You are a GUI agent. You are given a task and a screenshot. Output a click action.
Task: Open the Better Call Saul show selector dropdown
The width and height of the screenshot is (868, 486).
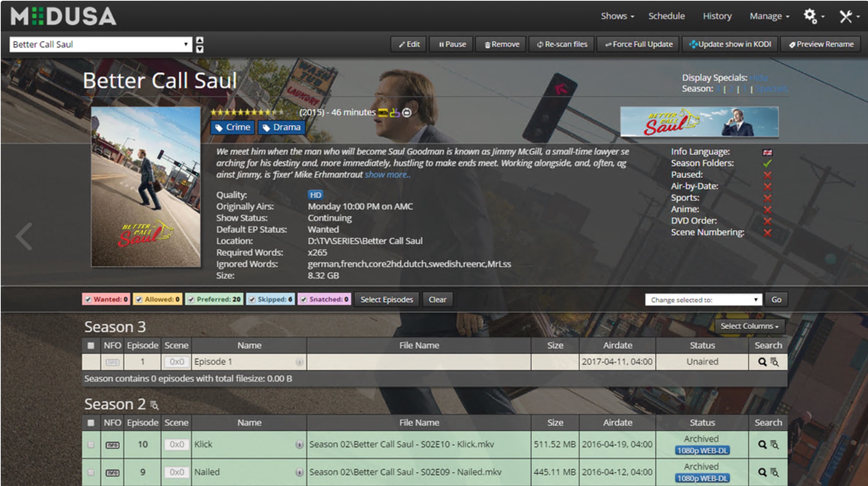(101, 44)
